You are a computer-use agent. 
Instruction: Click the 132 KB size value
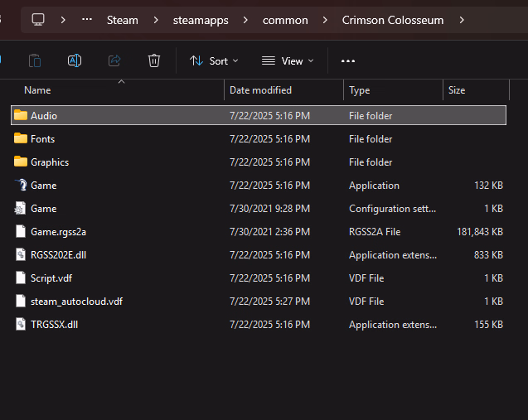[x=488, y=185]
